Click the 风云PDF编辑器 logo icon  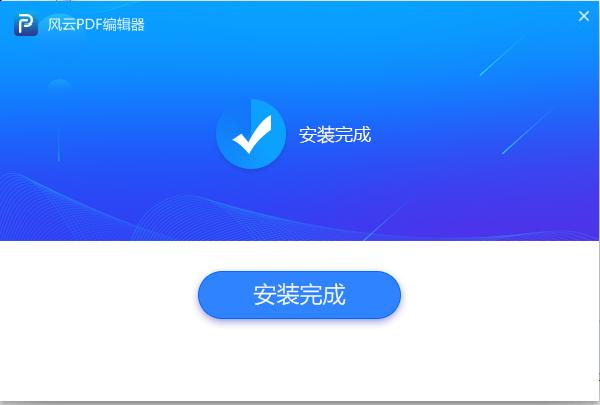click(26, 24)
